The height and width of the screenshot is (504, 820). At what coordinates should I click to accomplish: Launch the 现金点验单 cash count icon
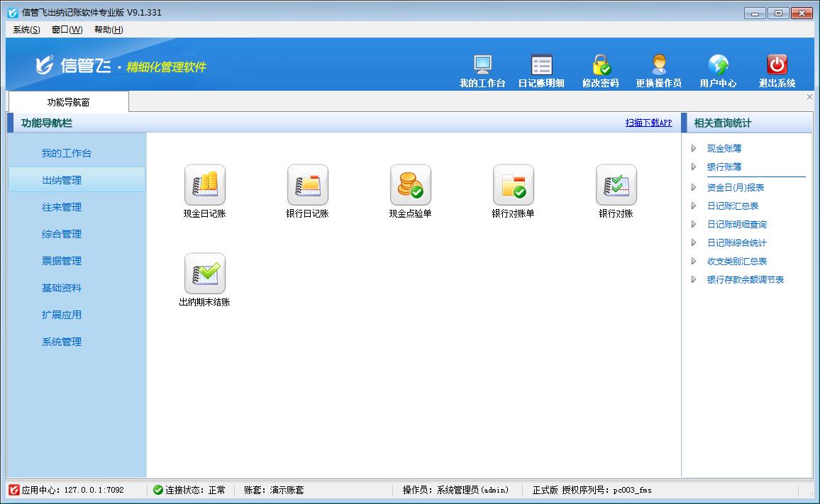[x=410, y=185]
